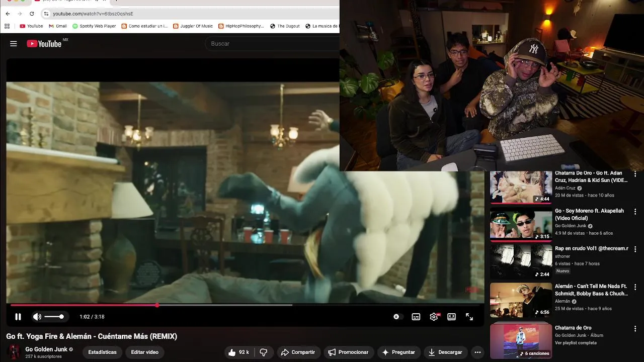This screenshot has height=362, width=644.
Task: Open the Preguntar AI button
Action: (398, 352)
